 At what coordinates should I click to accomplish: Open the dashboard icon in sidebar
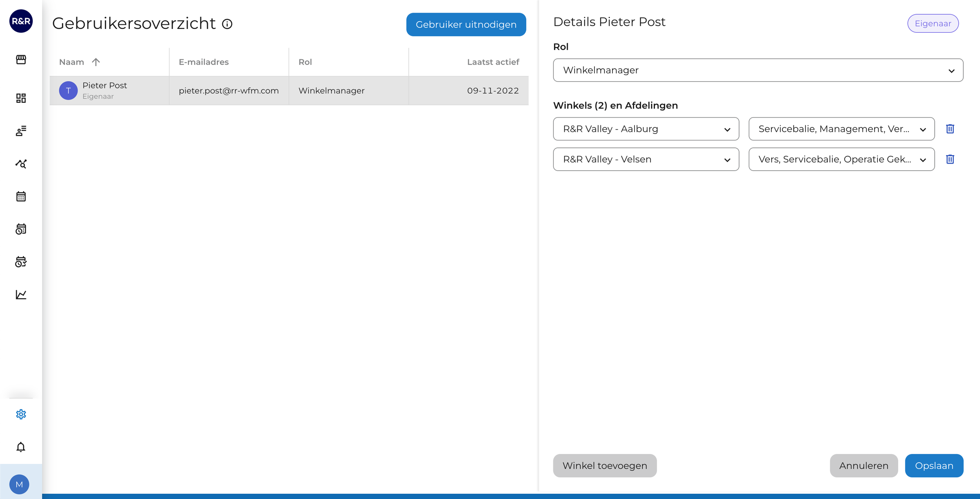click(21, 98)
